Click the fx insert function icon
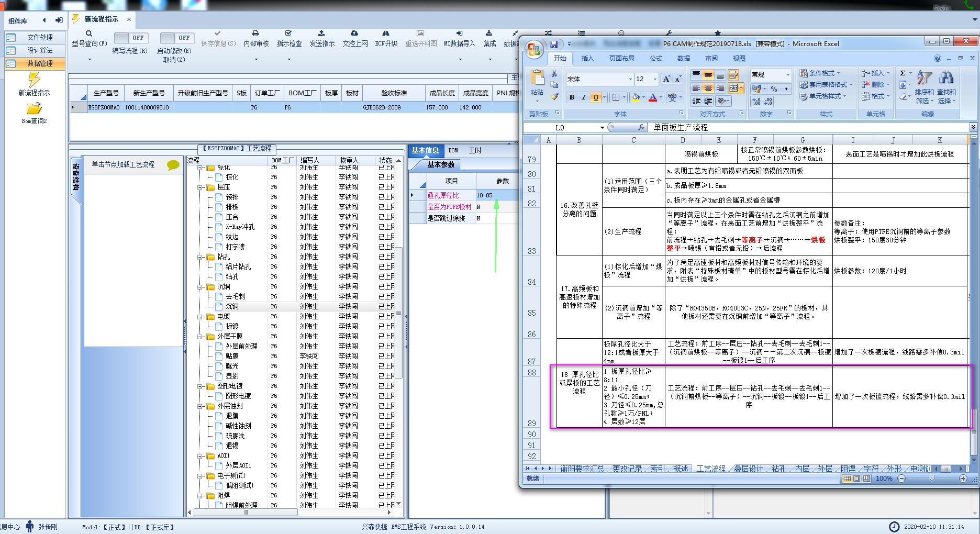The image size is (980, 534). (641, 127)
